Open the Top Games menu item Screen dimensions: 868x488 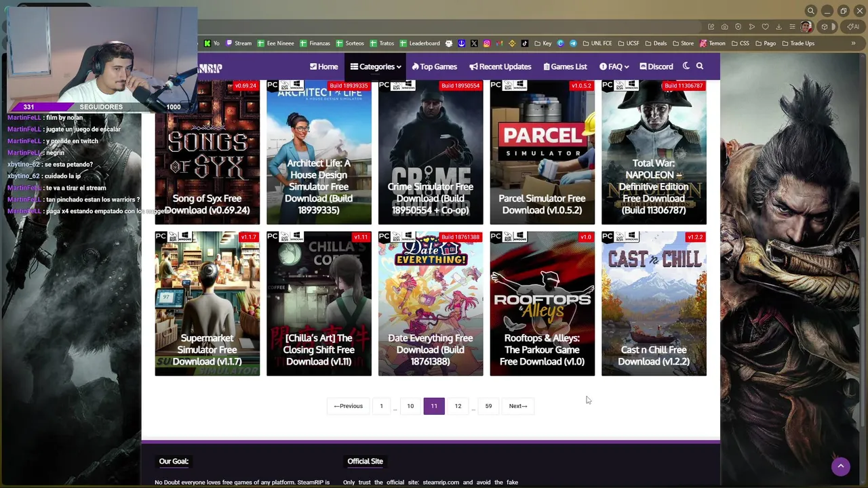(434, 66)
